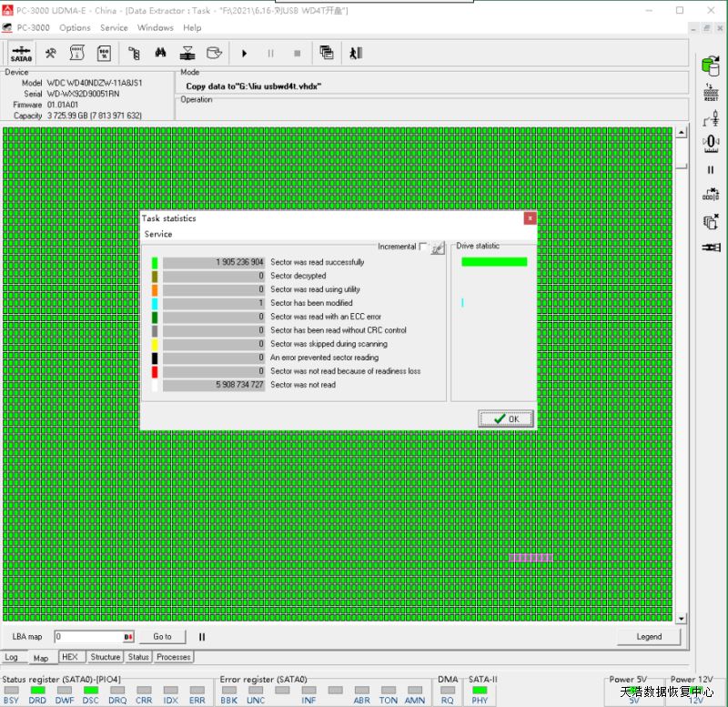
Task: Open the Windows menu
Action: [155, 28]
